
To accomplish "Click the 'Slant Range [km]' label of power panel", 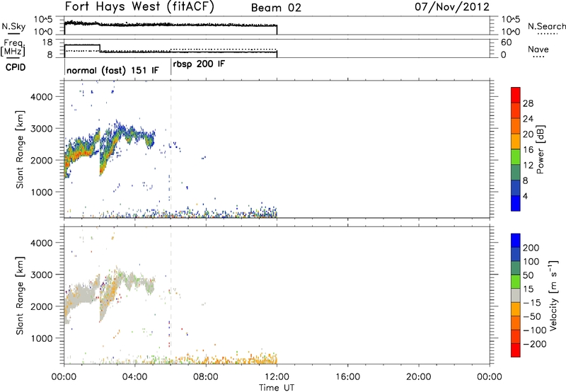I will (20, 149).
